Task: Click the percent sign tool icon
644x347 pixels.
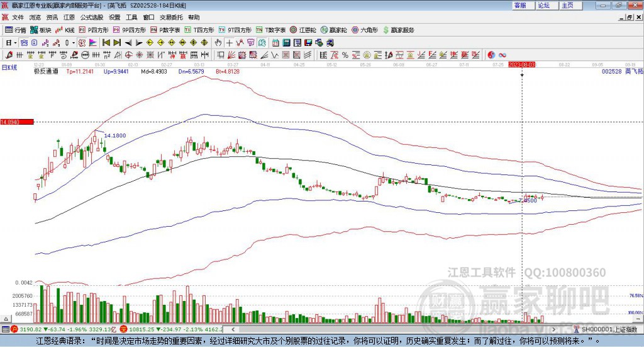Action: tap(345, 55)
